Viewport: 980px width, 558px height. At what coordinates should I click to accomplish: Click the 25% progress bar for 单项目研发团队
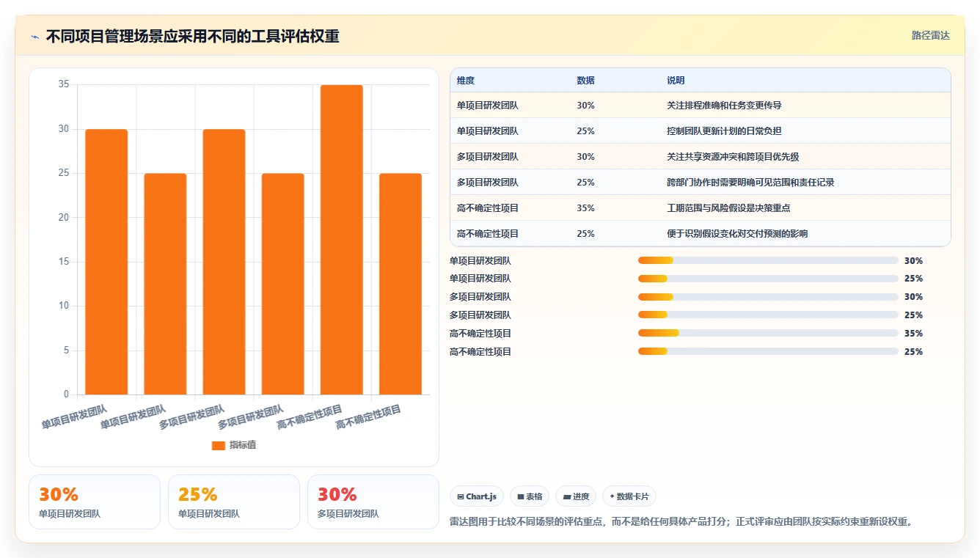coord(768,279)
